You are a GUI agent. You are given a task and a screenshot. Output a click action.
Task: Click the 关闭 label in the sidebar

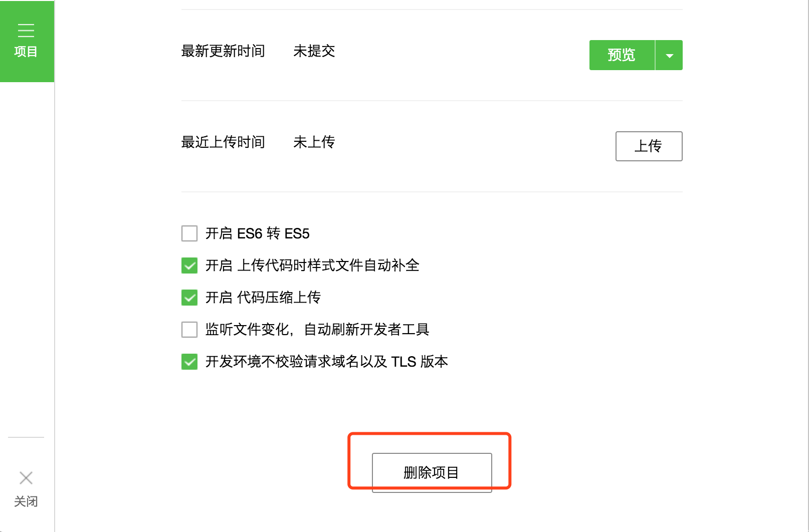coord(26,501)
